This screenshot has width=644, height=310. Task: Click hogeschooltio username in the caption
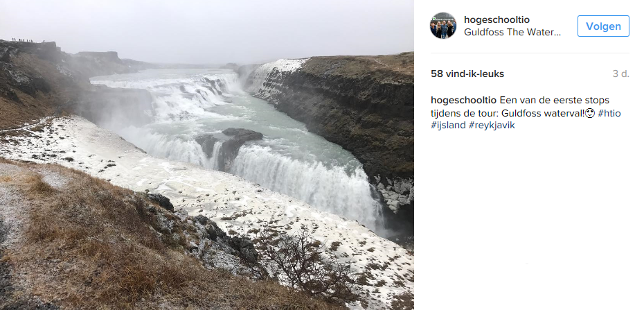[x=463, y=101]
